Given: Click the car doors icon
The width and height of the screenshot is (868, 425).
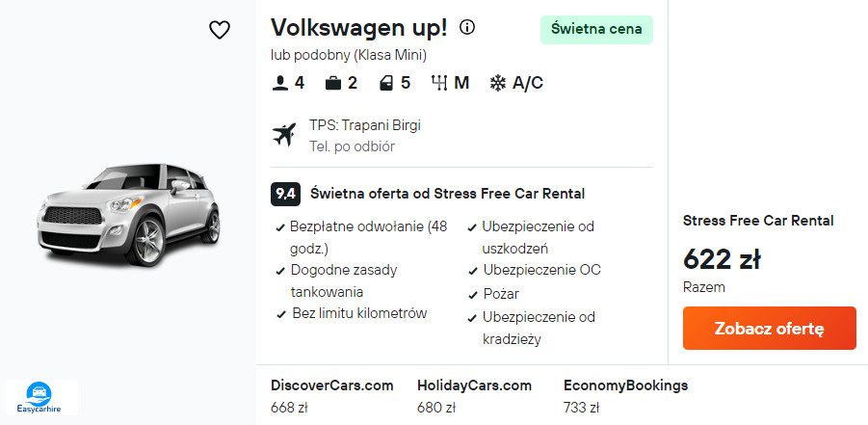Looking at the screenshot, I should coord(385,83).
